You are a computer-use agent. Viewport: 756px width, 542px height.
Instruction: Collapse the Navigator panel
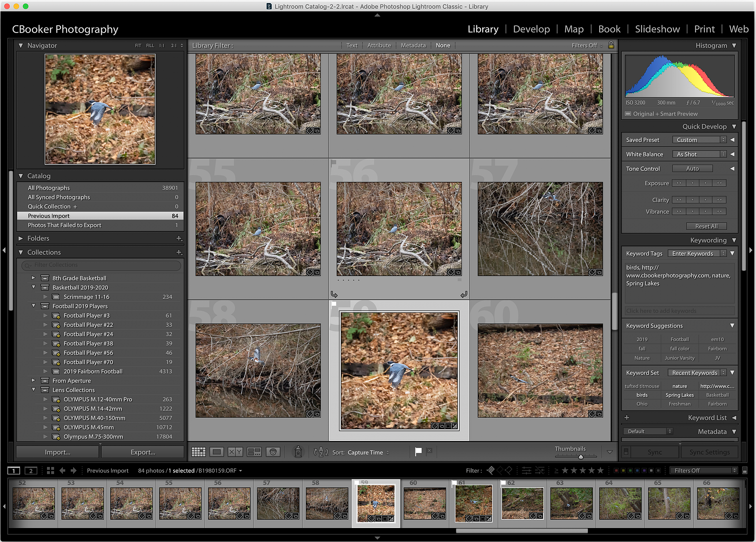(20, 45)
